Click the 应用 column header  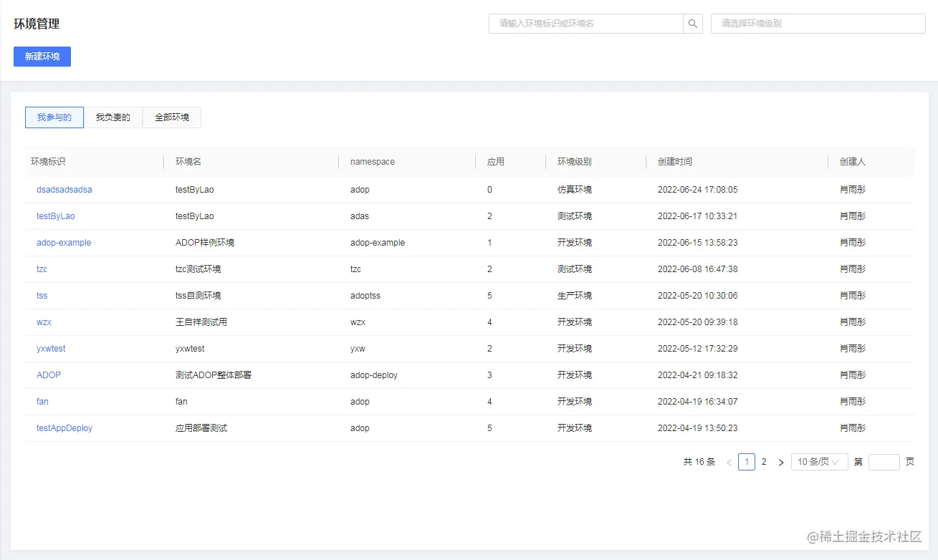click(496, 162)
